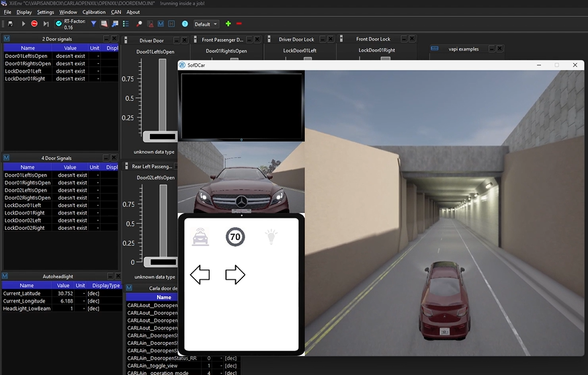The height and width of the screenshot is (375, 588).
Task: Click the right arrow turn indicator
Action: click(x=235, y=274)
